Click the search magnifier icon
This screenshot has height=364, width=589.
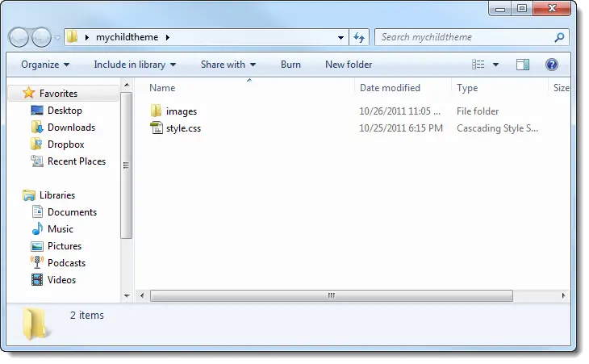pyautogui.click(x=559, y=37)
